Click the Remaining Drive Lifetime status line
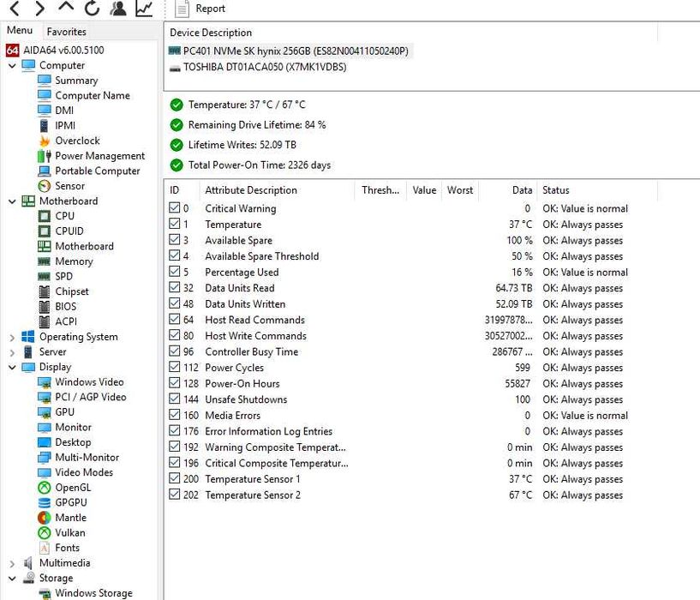 [x=257, y=125]
